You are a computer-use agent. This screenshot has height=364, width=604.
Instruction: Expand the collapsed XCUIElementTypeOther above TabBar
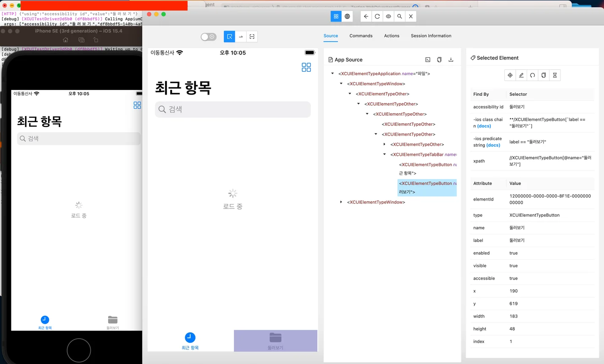pyautogui.click(x=384, y=144)
